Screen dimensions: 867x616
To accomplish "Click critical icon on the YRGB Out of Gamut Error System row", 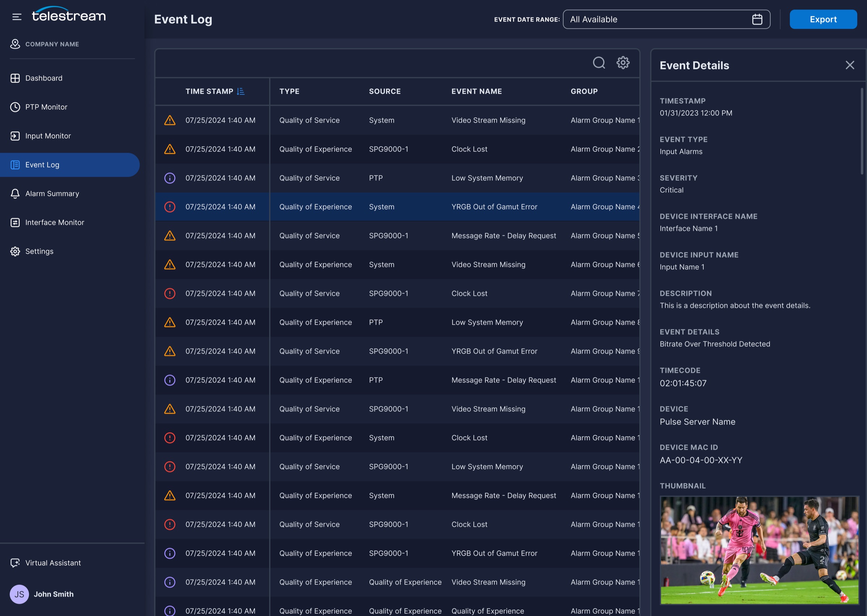I will click(x=169, y=207).
